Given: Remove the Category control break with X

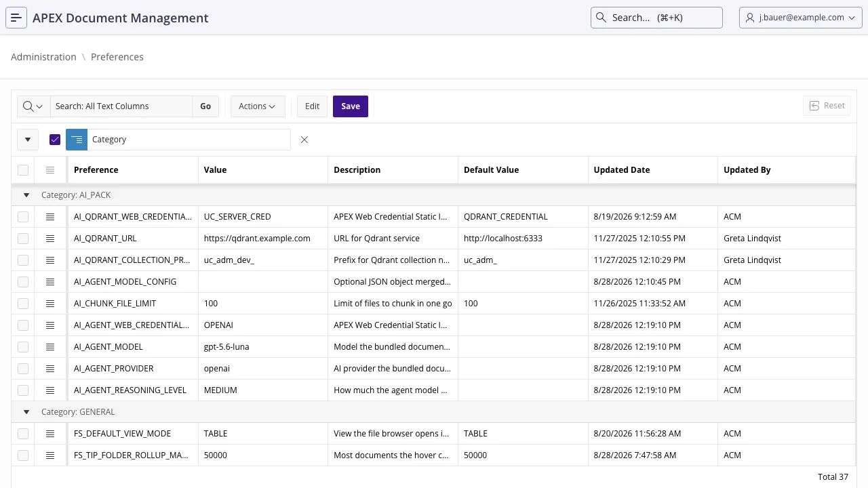Looking at the screenshot, I should 304,140.
